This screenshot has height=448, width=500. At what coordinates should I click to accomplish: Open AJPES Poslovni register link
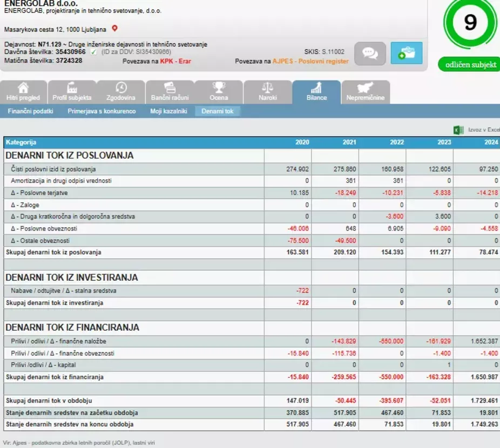click(310, 61)
